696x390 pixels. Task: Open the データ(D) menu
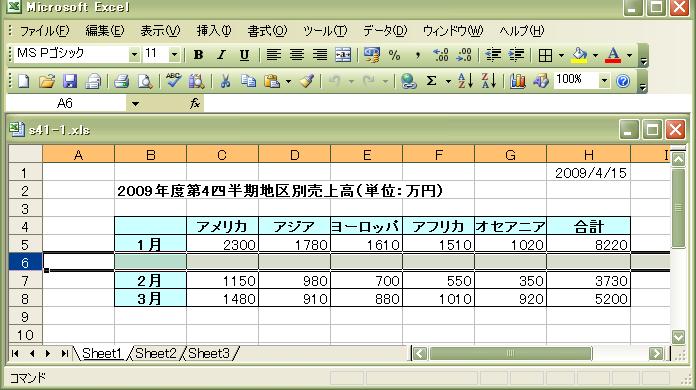point(385,31)
